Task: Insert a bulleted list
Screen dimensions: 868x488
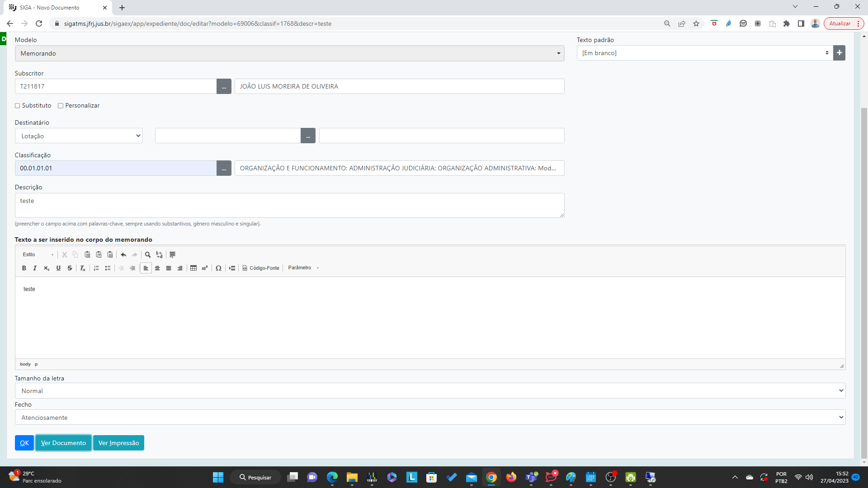Action: pyautogui.click(x=108, y=268)
